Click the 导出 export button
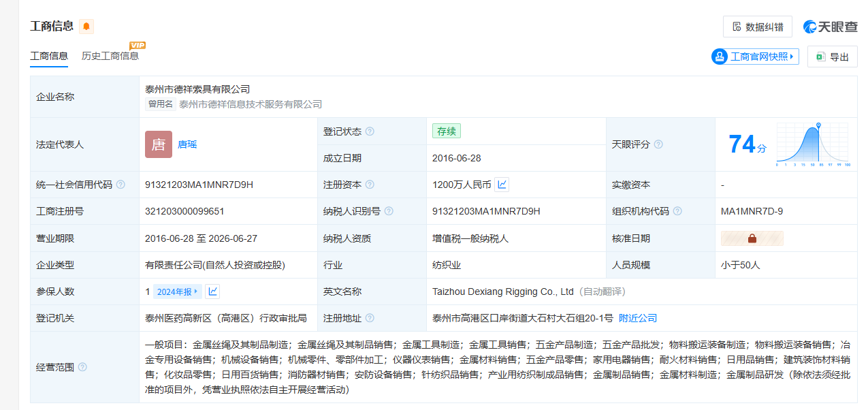 tap(832, 57)
